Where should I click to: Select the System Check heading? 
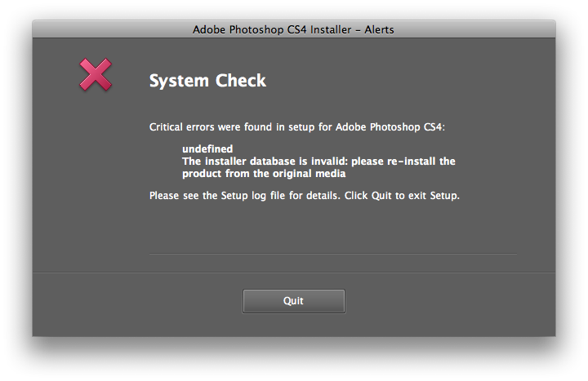point(207,81)
